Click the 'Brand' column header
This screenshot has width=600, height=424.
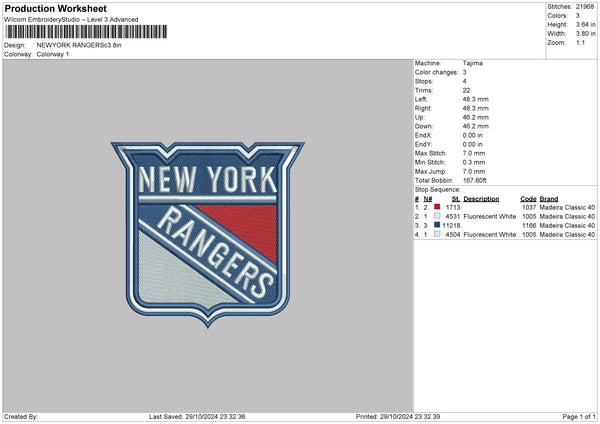click(549, 199)
